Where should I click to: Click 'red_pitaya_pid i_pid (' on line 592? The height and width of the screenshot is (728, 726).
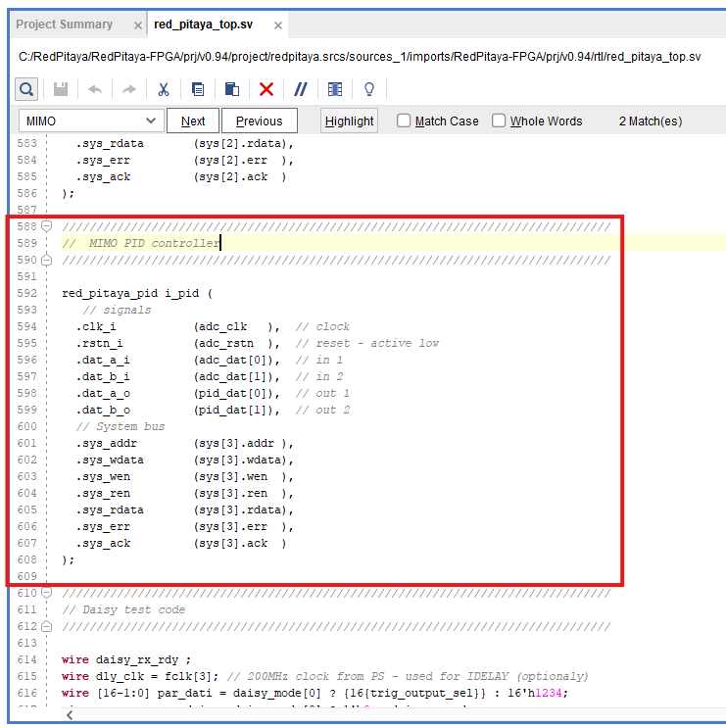137,293
